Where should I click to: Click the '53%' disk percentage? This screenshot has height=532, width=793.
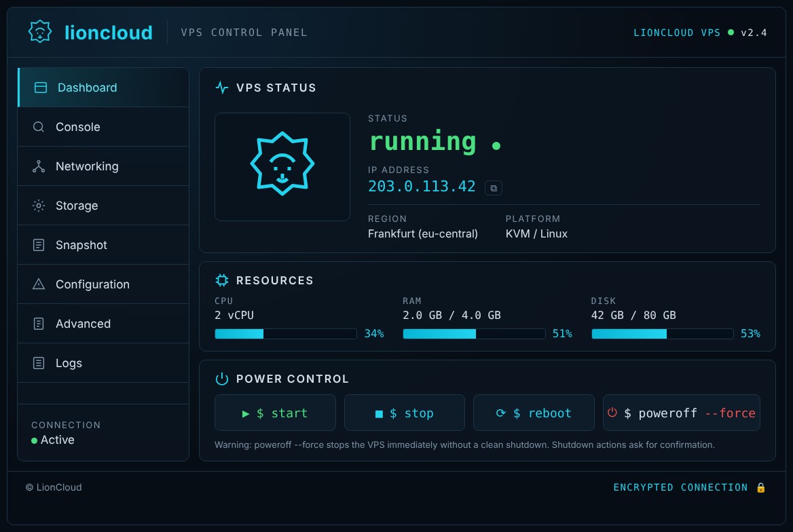(750, 334)
